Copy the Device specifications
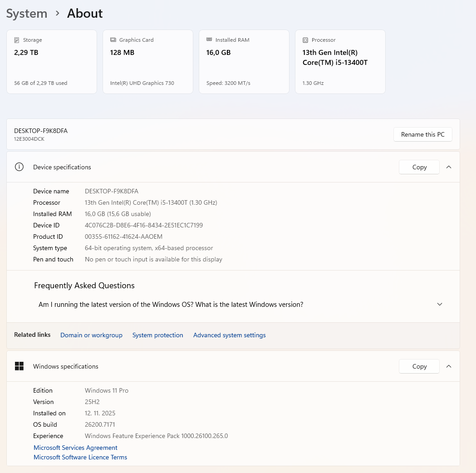This screenshot has height=473, width=476. (x=419, y=167)
